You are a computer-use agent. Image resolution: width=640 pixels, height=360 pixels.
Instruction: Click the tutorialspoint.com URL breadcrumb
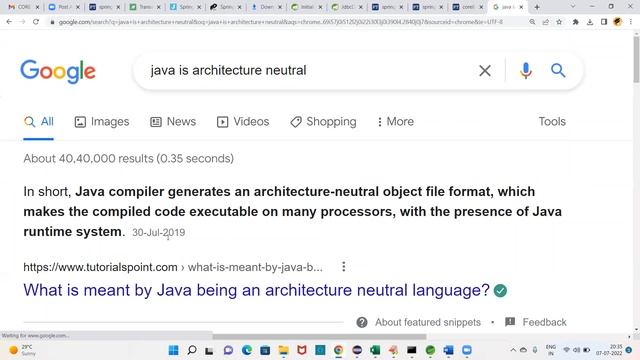pos(173,267)
